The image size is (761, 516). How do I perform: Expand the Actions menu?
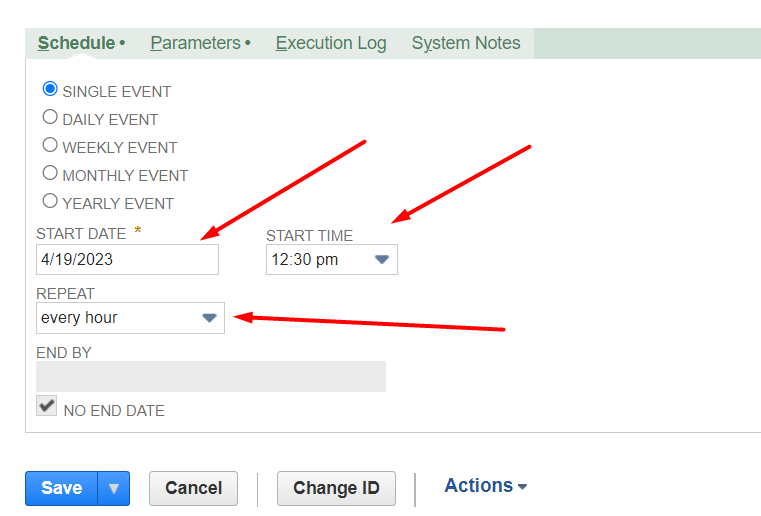coord(485,486)
